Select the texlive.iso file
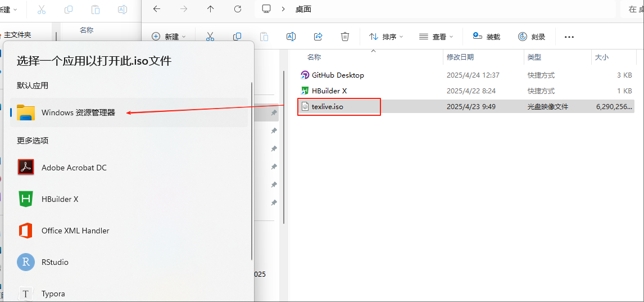This screenshot has width=644, height=302. (x=327, y=107)
